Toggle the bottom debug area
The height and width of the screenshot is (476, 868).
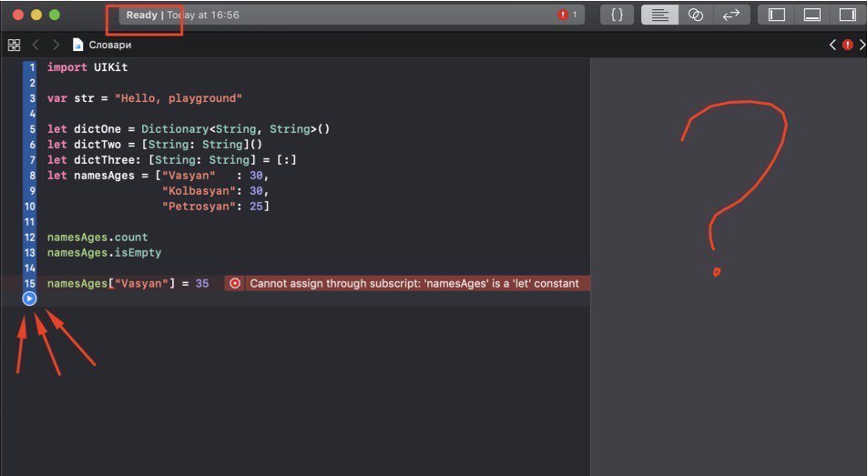point(812,15)
